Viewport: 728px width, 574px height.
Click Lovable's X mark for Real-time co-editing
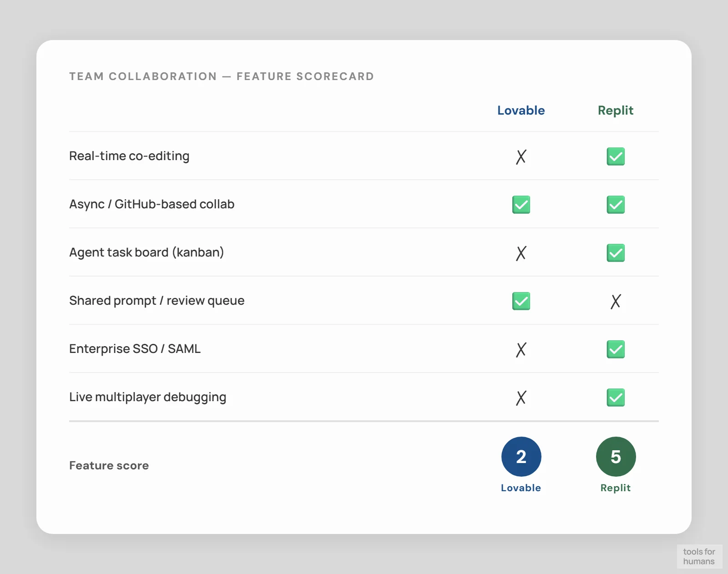pos(521,156)
